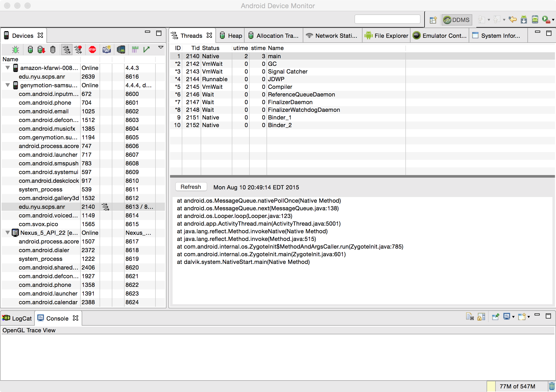The height and width of the screenshot is (392, 556).
Task: Collapse the amazon-kfarwi device tree node
Action: tap(8, 68)
